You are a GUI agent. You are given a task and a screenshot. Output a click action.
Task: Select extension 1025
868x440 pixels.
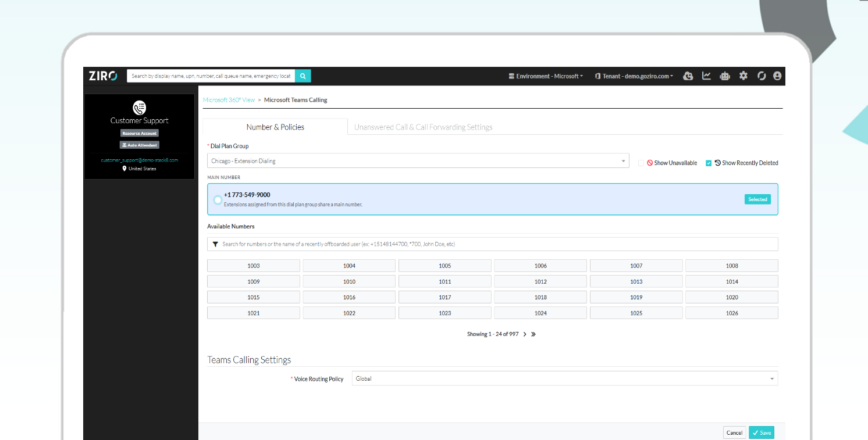pyautogui.click(x=636, y=313)
